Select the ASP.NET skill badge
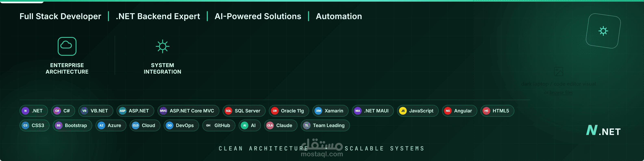The image size is (644, 161). point(136,111)
